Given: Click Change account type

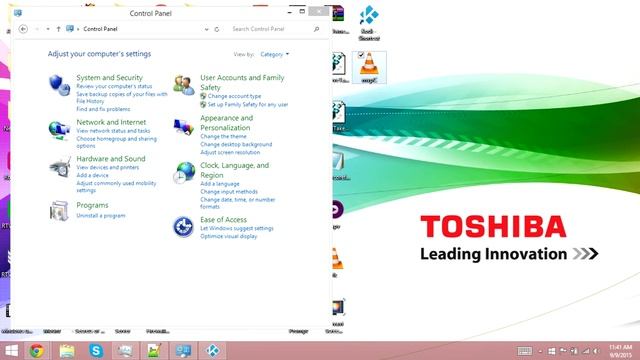Looking at the screenshot, I should click(x=234, y=96).
